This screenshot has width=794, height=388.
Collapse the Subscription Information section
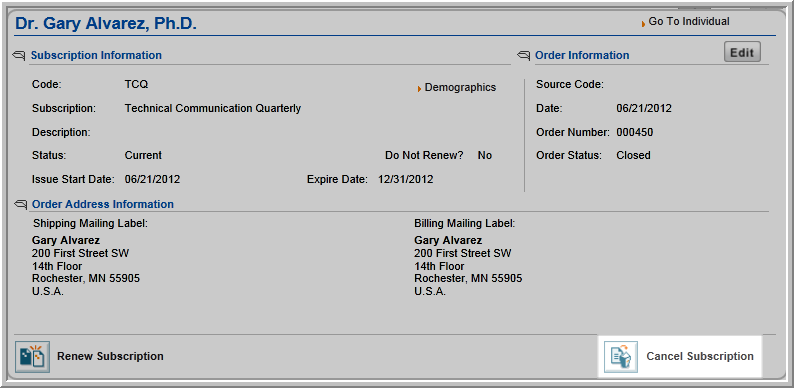(x=19, y=55)
